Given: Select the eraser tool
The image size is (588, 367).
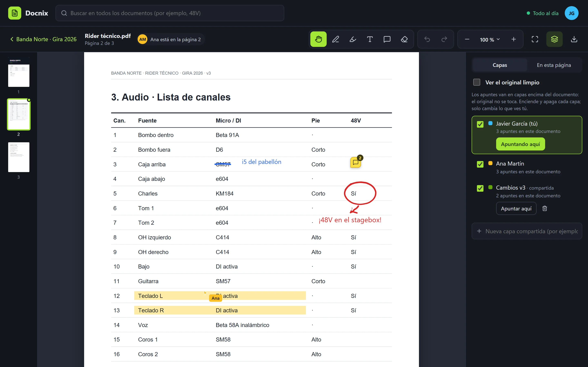Looking at the screenshot, I should click(x=404, y=39).
